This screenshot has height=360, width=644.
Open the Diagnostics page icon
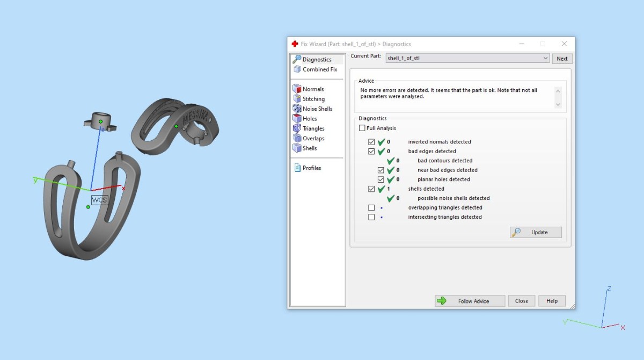click(x=297, y=60)
